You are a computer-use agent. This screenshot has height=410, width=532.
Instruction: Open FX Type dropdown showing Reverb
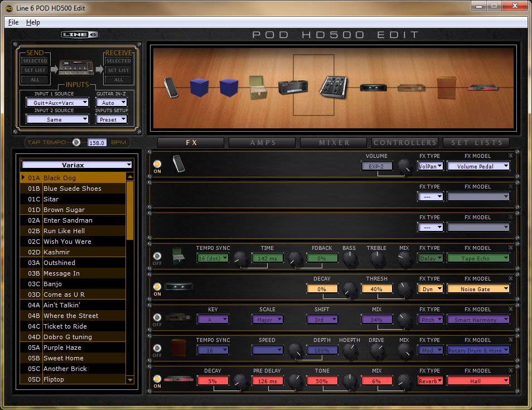tap(430, 381)
